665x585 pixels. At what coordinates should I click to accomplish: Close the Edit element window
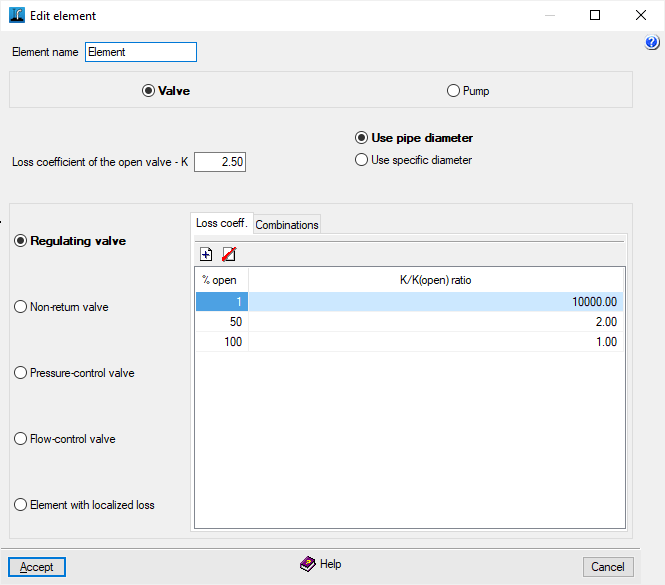point(641,15)
